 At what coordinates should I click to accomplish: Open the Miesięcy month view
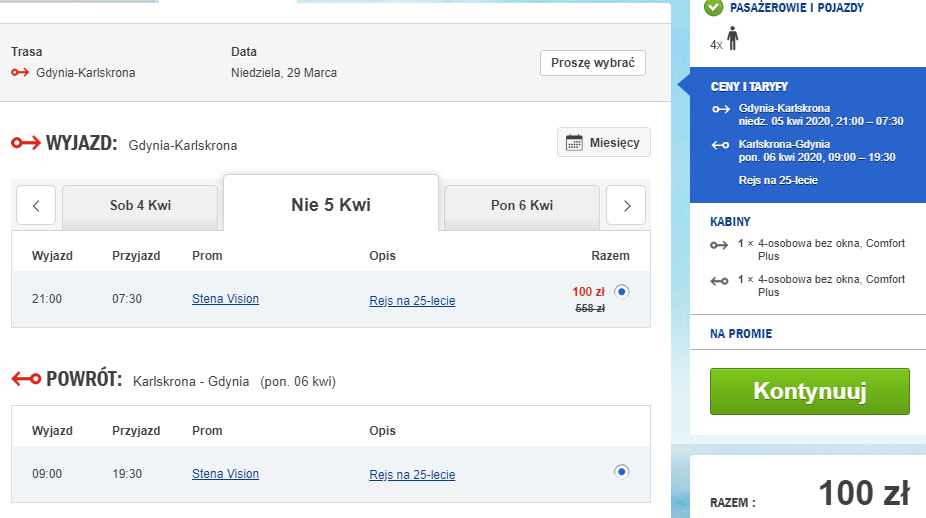pyautogui.click(x=603, y=143)
